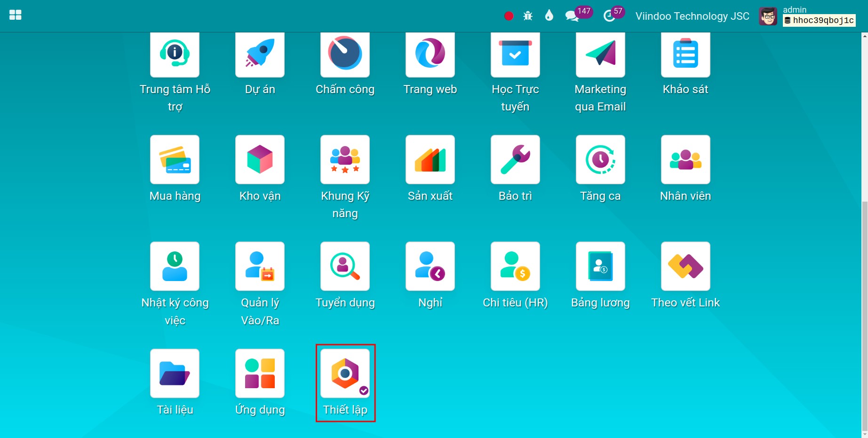Open the Nhân viên app
Screen dimensions: 868x438
(x=685, y=159)
